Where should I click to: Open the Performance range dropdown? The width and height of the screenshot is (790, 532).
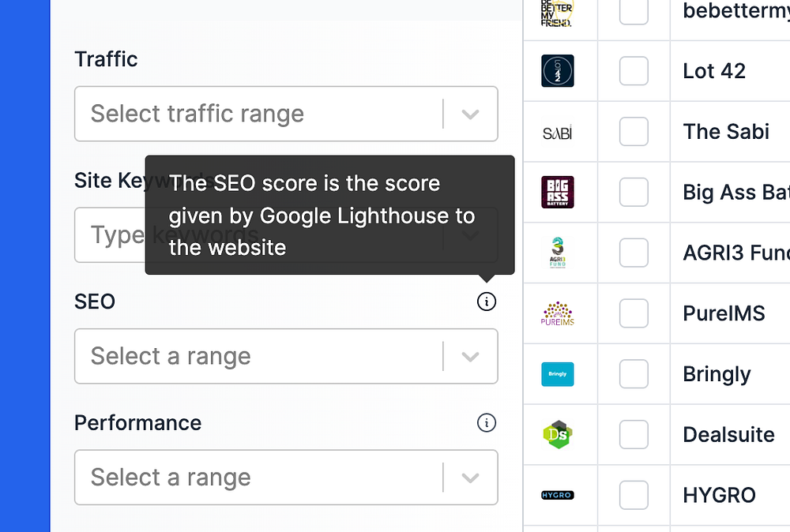tap(286, 478)
